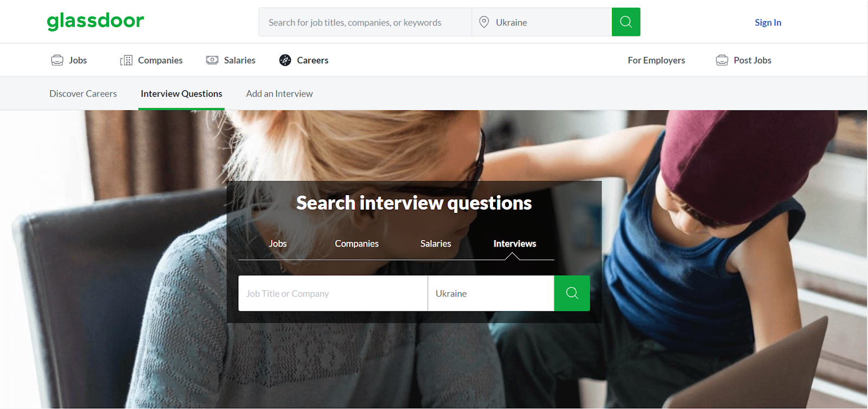Click the Companies building icon
Image resolution: width=868 pixels, height=409 pixels.
(126, 60)
